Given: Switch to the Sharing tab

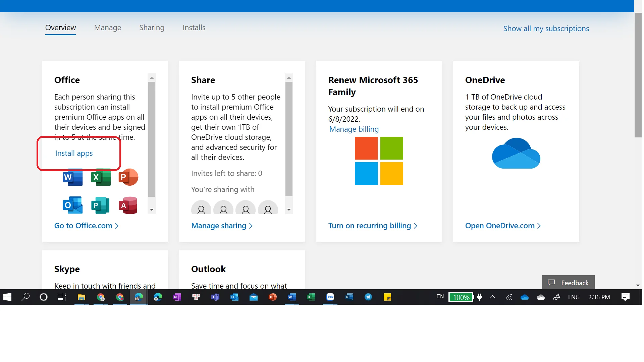Looking at the screenshot, I should 152,28.
